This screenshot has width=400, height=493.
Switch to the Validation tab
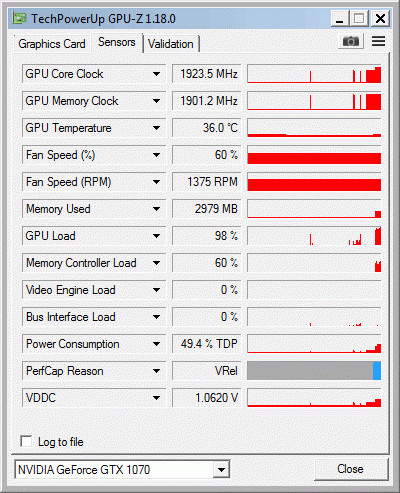tap(171, 44)
